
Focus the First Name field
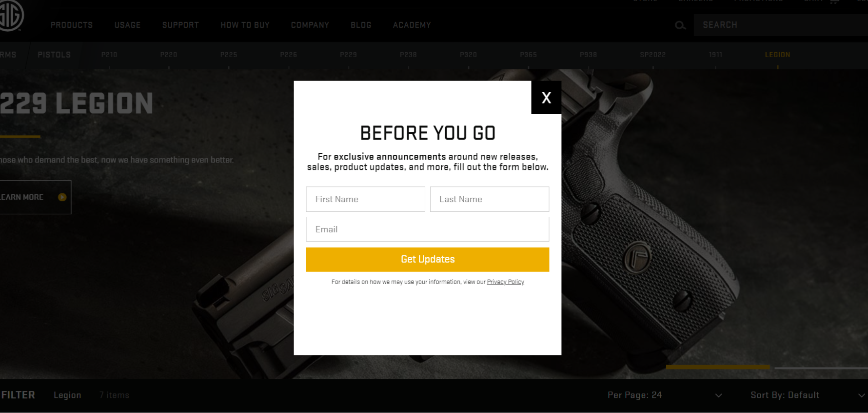(x=365, y=199)
